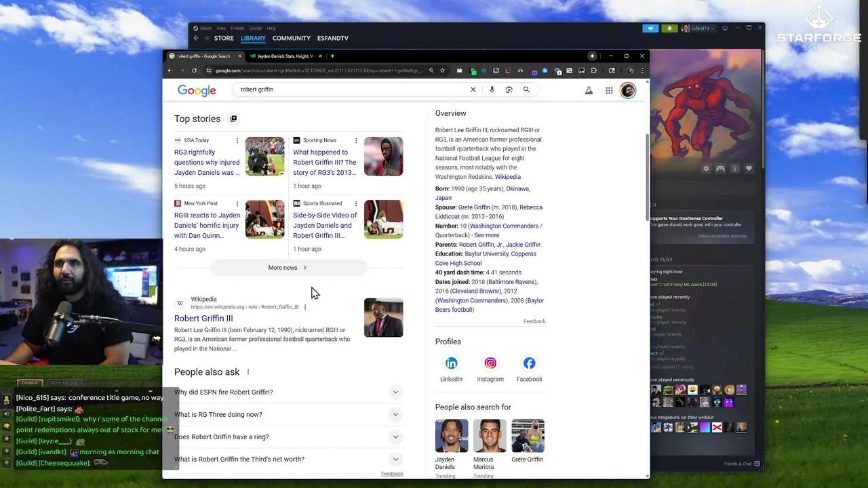Open Steam ESFANDTV profile tab
Screen dimensions: 868x488
pos(332,38)
